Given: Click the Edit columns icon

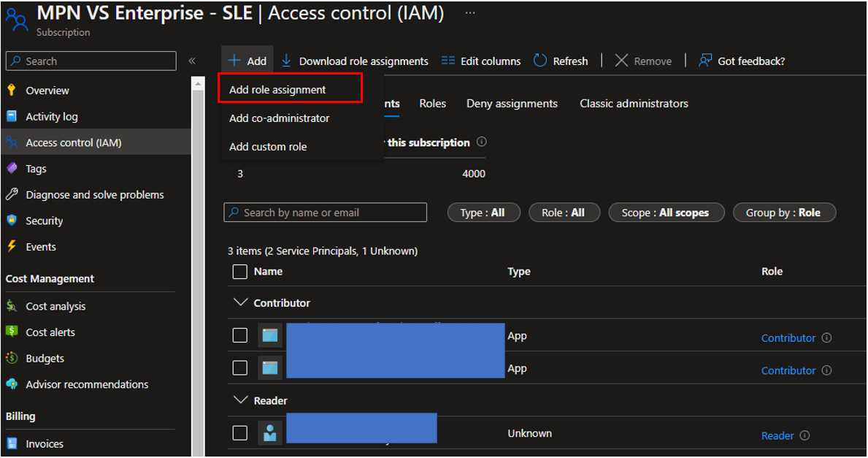Looking at the screenshot, I should (x=448, y=61).
